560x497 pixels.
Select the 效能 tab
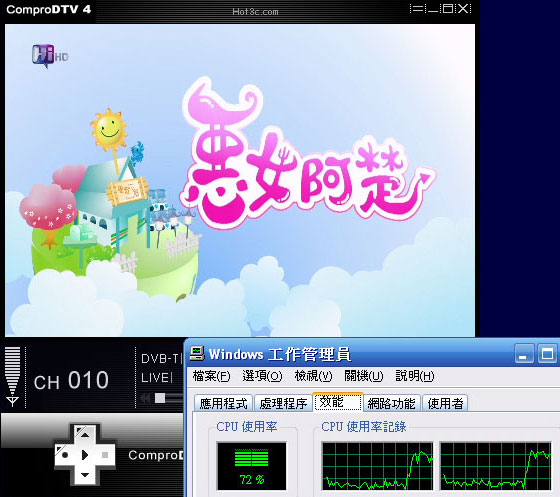coord(338,402)
